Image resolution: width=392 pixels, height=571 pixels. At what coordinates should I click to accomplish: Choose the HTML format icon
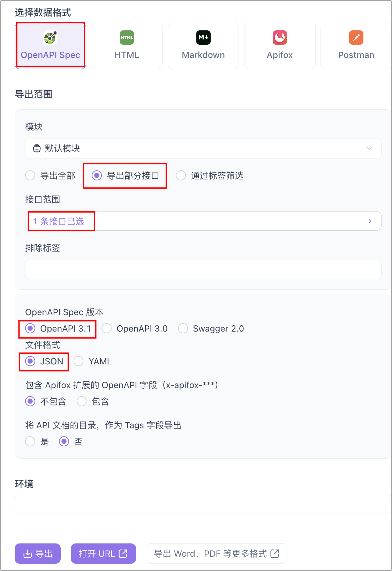tap(127, 38)
